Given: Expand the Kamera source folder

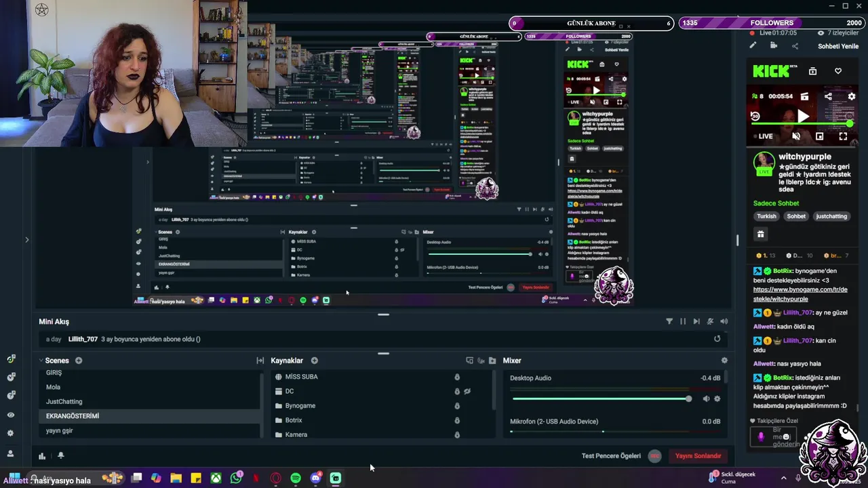Looking at the screenshot, I should [x=279, y=434].
